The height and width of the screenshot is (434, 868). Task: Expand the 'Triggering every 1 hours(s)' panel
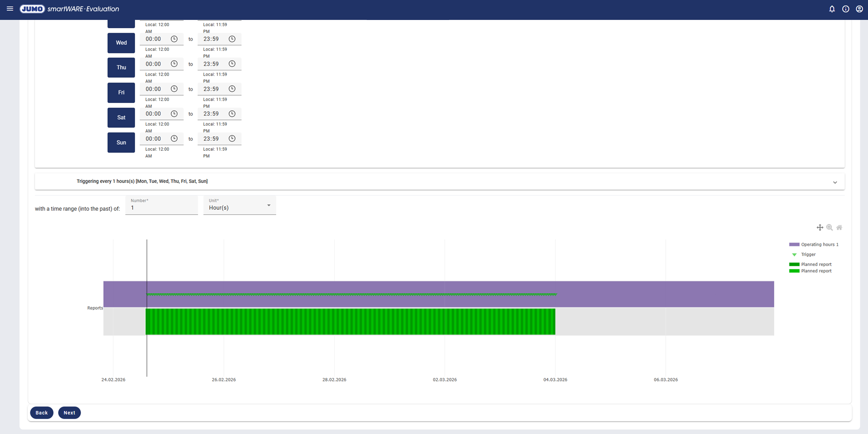(835, 182)
